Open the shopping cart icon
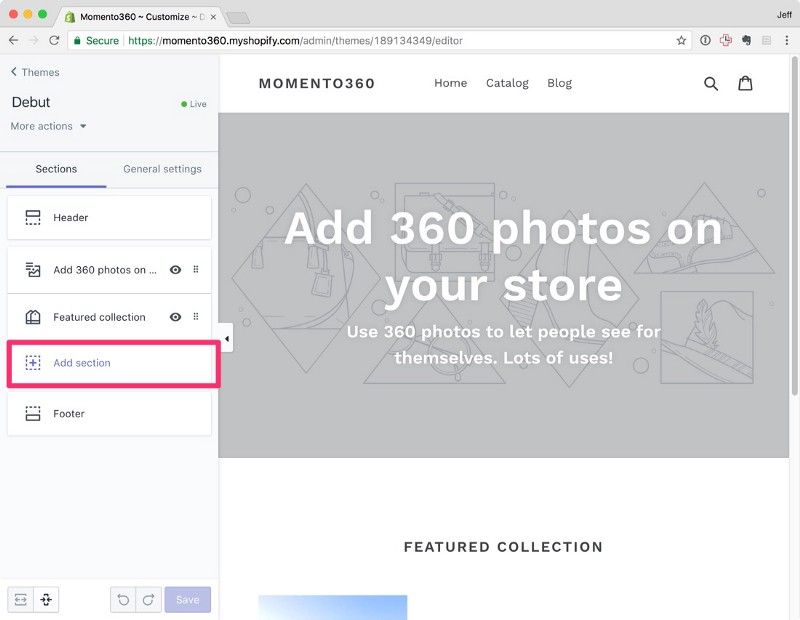This screenshot has width=800, height=620. pyautogui.click(x=745, y=83)
